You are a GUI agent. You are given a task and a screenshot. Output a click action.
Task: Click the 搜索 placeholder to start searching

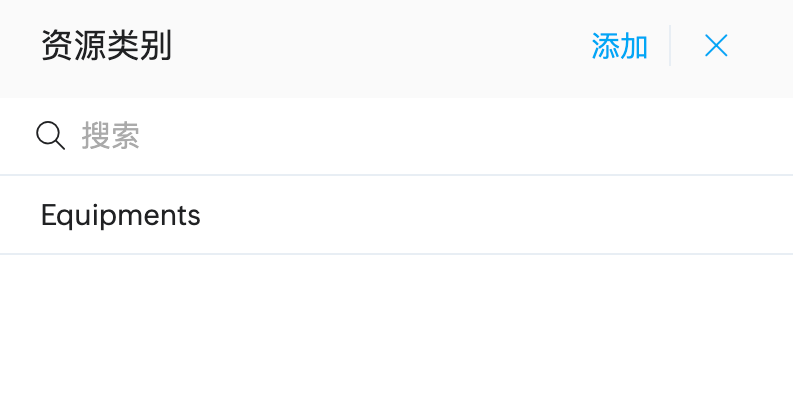coord(110,136)
